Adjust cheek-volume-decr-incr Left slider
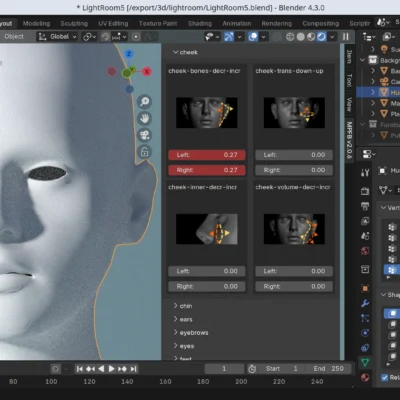 pos(294,271)
